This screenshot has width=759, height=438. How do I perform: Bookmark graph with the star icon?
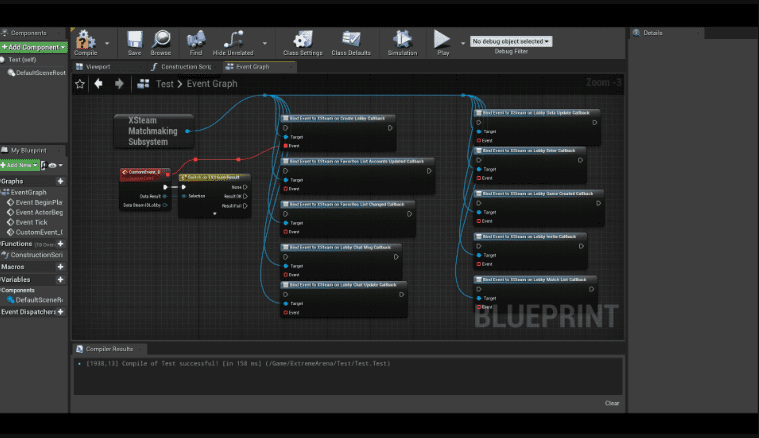coord(80,84)
